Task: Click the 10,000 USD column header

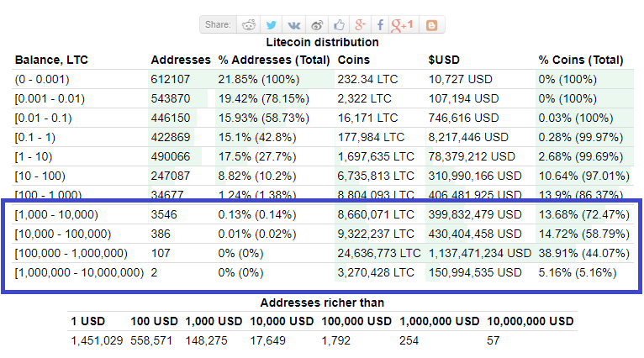Action: point(282,321)
